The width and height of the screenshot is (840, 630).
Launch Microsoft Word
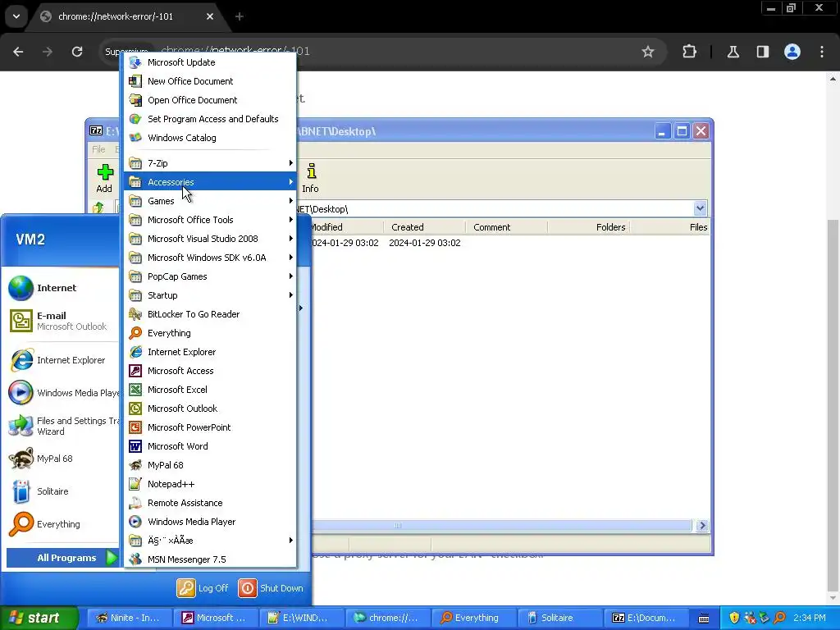coord(210,446)
